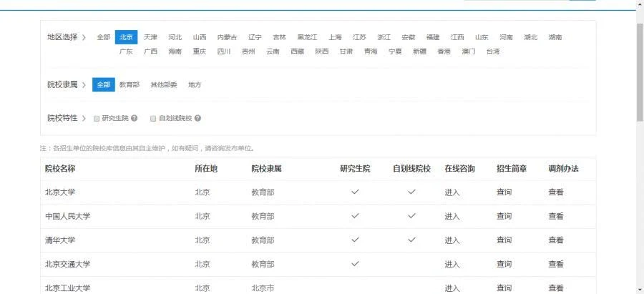This screenshot has height=294, width=644.
Task: Open 清华大学 school page
Action: 60,240
